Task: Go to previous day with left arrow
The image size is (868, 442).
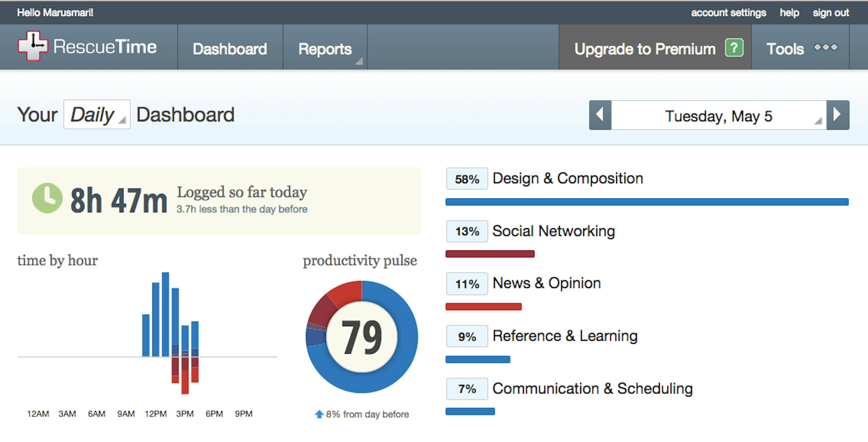Action: (600, 115)
